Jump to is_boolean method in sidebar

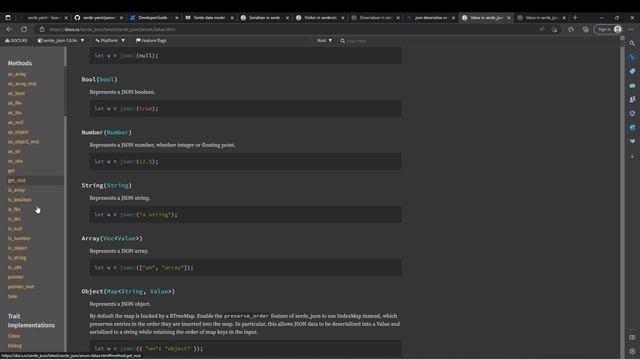click(20, 200)
